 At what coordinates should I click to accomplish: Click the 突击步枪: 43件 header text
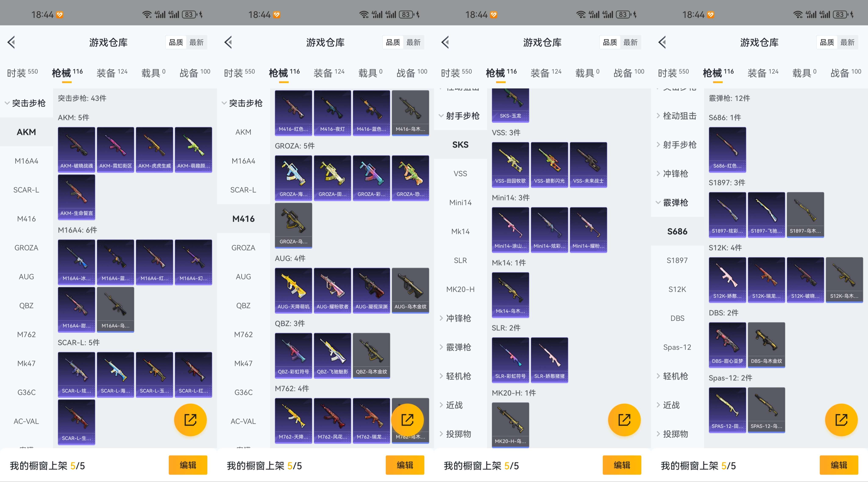coord(82,98)
